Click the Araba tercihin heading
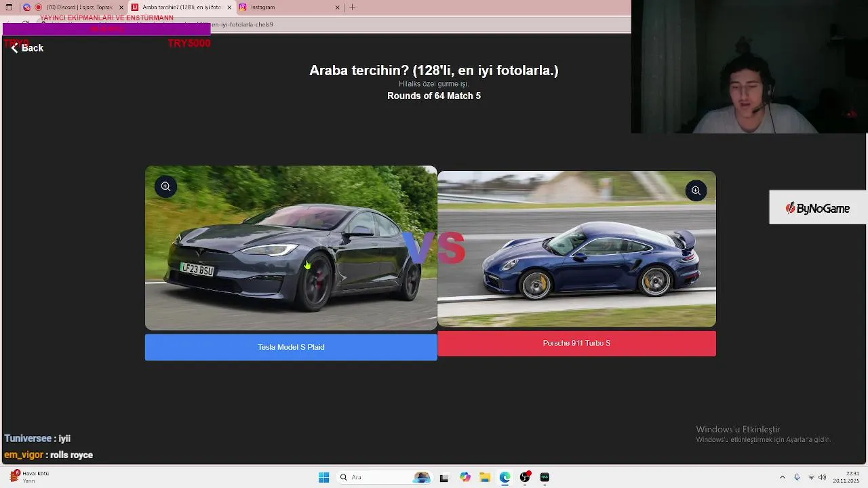The width and height of the screenshot is (868, 488). [x=434, y=70]
